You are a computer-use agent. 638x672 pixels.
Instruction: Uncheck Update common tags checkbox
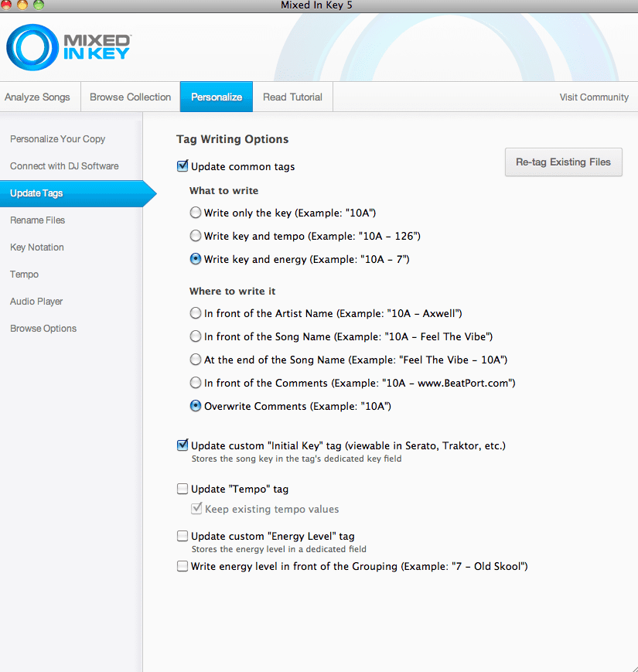183,166
